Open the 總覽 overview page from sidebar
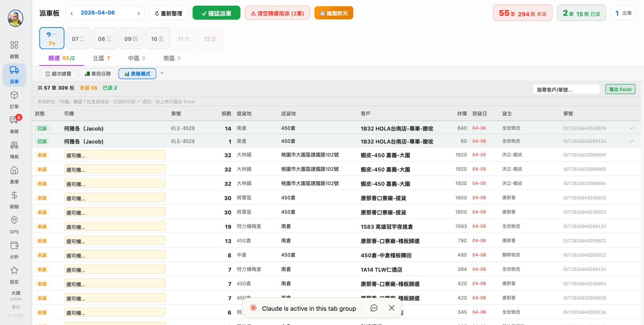Screen dimensions: 644x325 [14, 49]
